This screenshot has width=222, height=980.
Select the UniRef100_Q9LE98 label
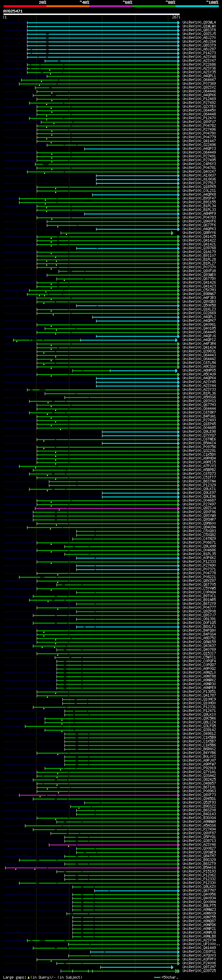(199, 431)
